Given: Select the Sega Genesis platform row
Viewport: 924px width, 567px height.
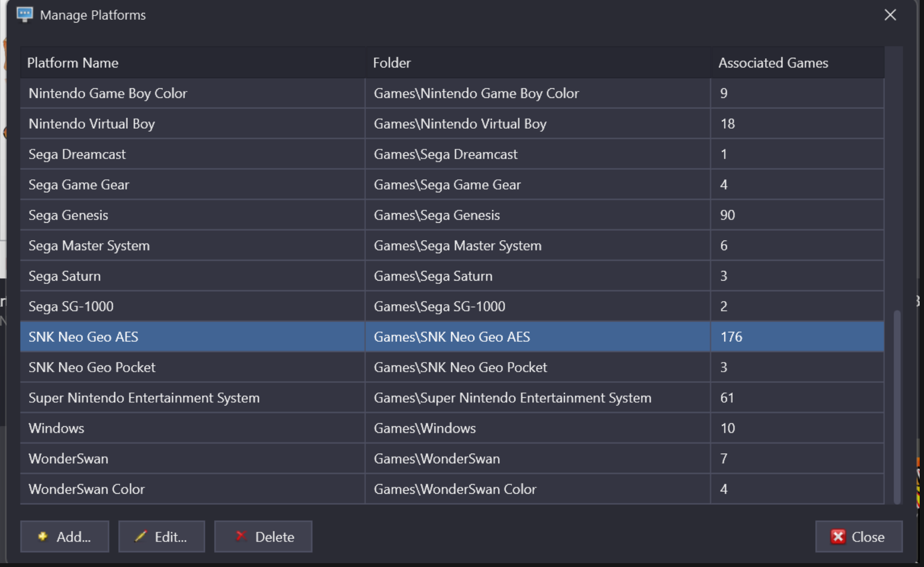Looking at the screenshot, I should point(452,215).
